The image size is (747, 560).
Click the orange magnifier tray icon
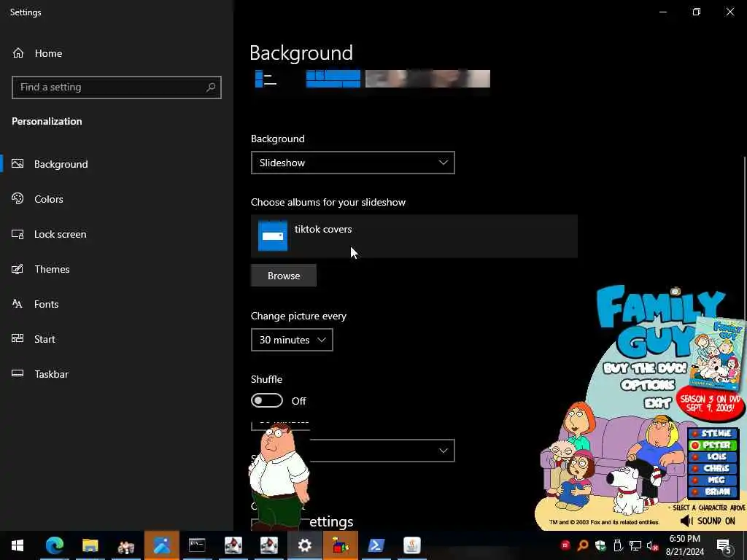583,545
